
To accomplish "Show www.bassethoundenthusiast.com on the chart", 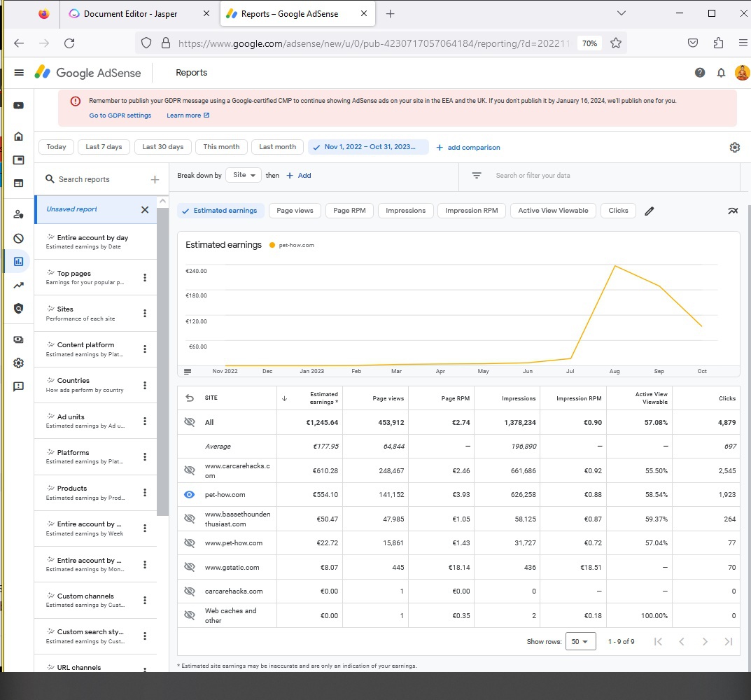I will point(190,519).
